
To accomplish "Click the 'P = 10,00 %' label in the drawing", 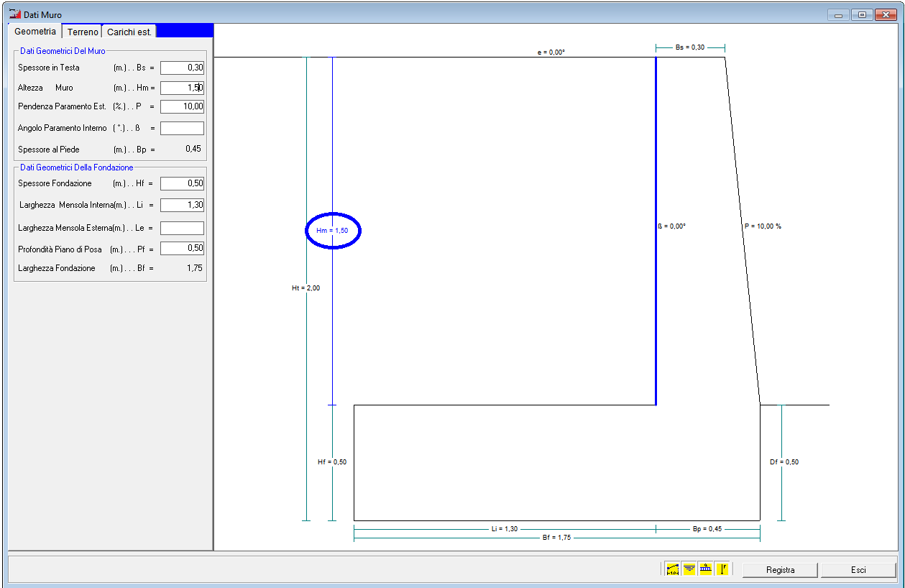I will click(x=763, y=226).
